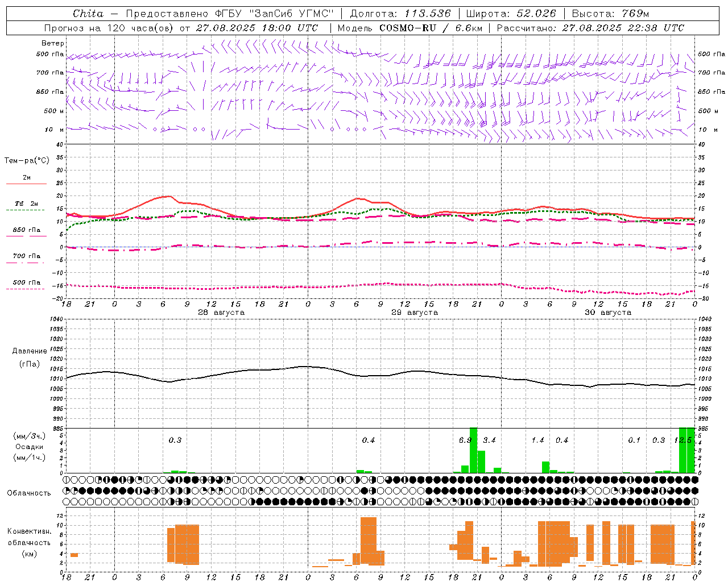Click the "Рассчитано: 27.08.2025 22:38 UTC" text
This screenshot has width=728, height=582.
(x=590, y=28)
